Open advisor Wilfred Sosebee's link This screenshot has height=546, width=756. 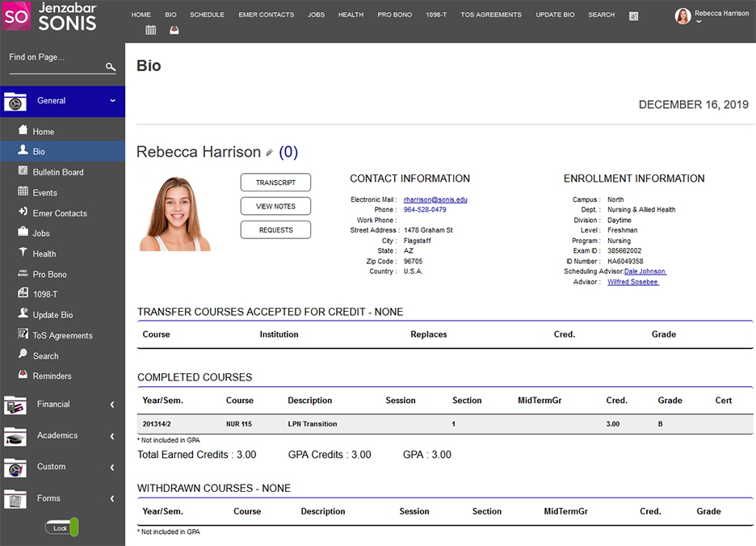pos(632,282)
